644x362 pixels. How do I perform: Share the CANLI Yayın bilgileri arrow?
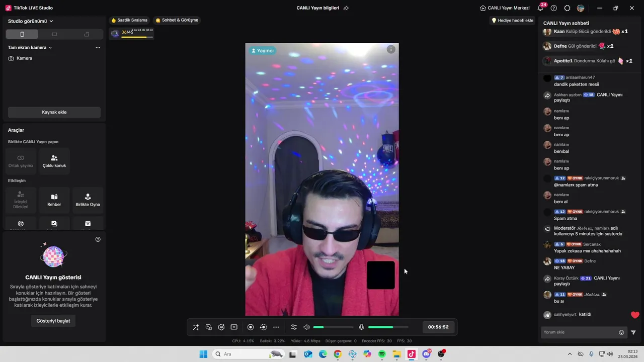click(x=346, y=8)
